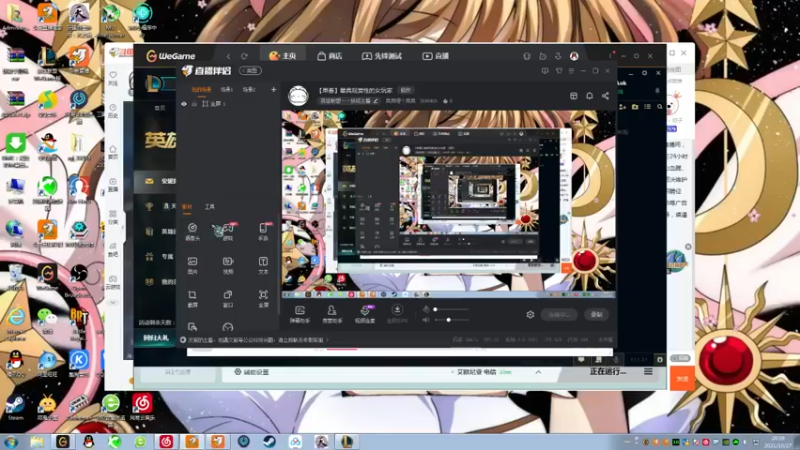The image size is (800, 450).
Task: Mute the microphone volume icon
Action: tap(427, 309)
